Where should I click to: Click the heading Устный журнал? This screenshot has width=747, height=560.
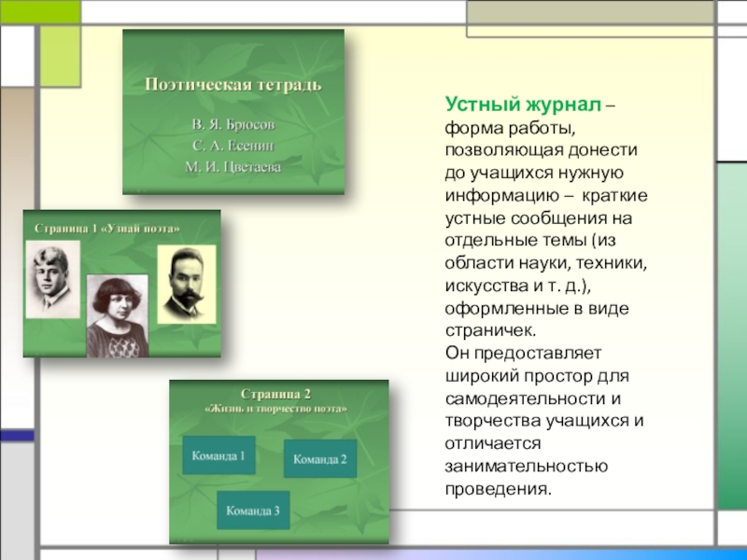click(523, 104)
